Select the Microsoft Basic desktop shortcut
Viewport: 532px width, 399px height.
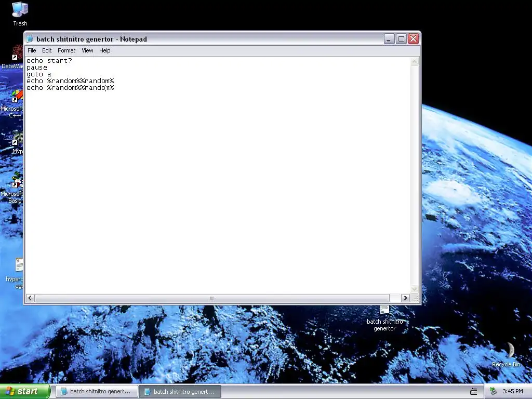pos(12,188)
